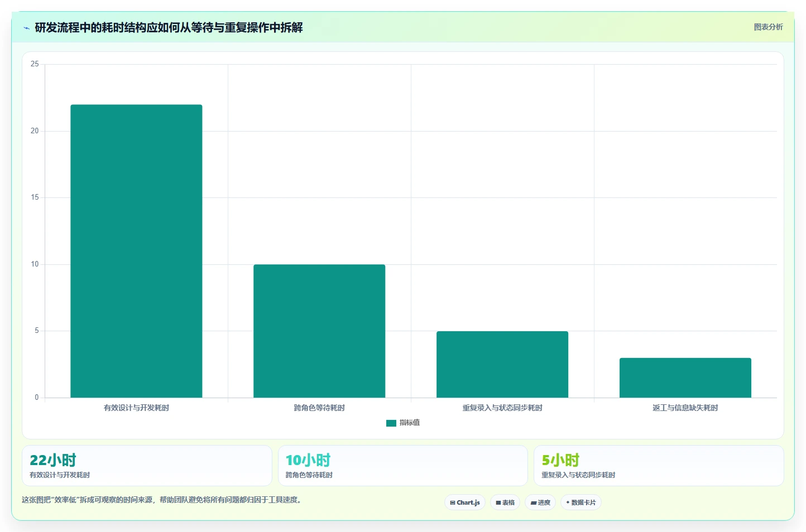Select the 跨角色等待耗时 bar
Image resolution: width=806 pixels, height=532 pixels.
[319, 331]
